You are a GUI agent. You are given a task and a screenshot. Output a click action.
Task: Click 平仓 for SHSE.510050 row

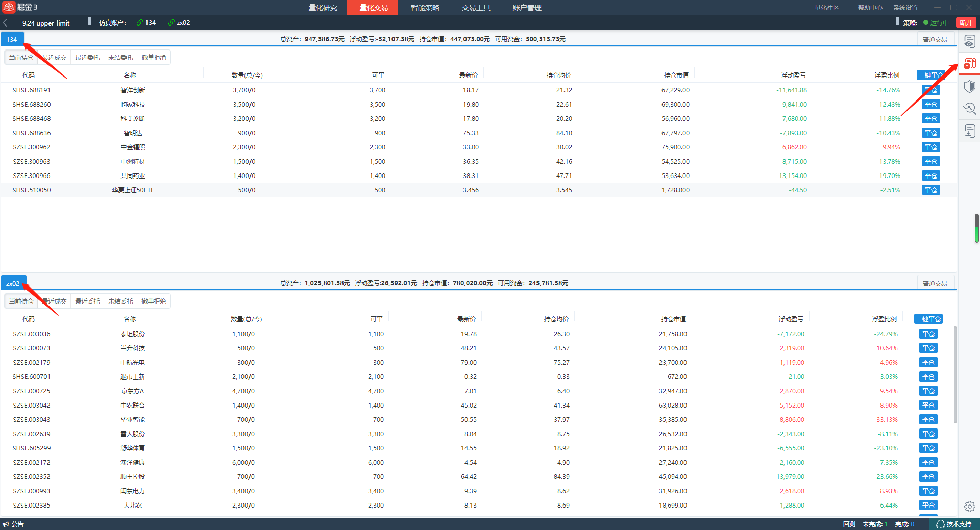pos(930,190)
